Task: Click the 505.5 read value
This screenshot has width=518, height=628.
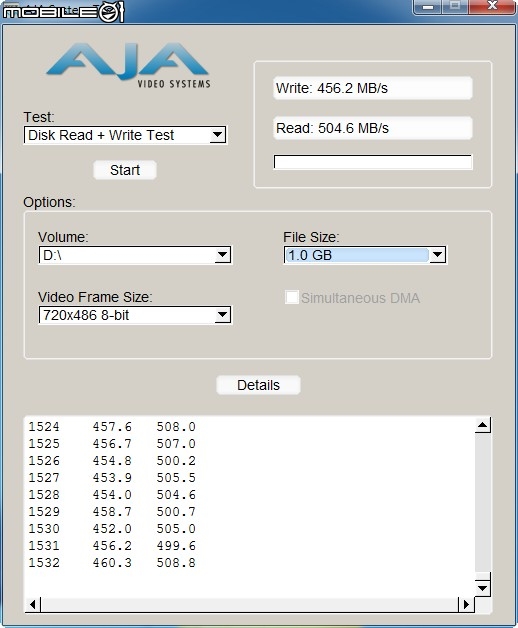Action: (x=176, y=478)
